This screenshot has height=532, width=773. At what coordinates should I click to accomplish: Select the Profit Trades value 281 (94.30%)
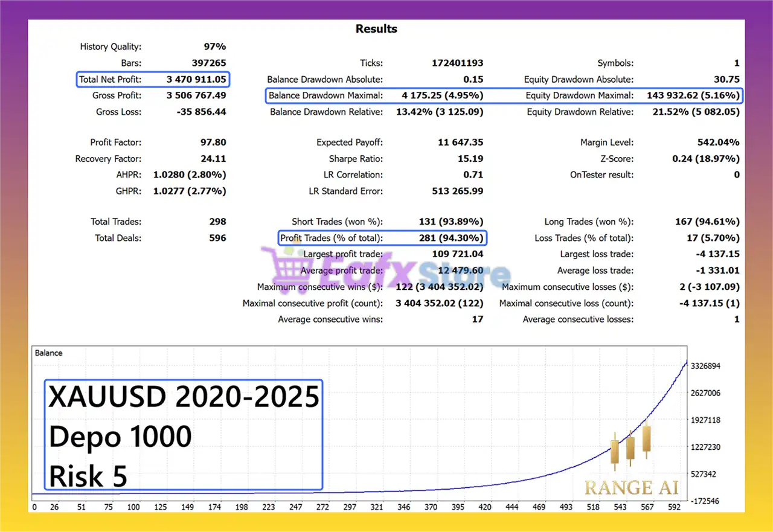pyautogui.click(x=451, y=238)
